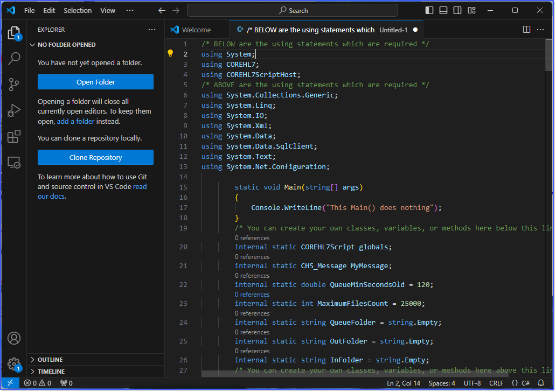Go back with the left arrow

coord(162,11)
